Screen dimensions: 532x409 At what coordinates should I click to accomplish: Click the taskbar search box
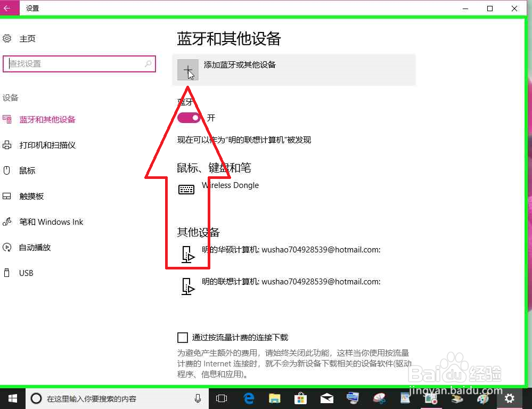click(117, 398)
